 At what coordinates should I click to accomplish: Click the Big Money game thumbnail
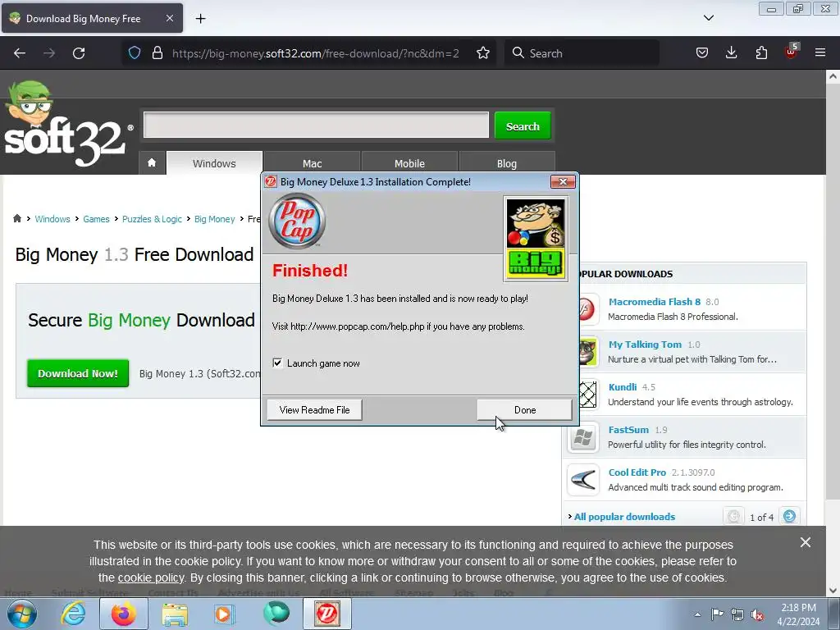[x=535, y=239]
